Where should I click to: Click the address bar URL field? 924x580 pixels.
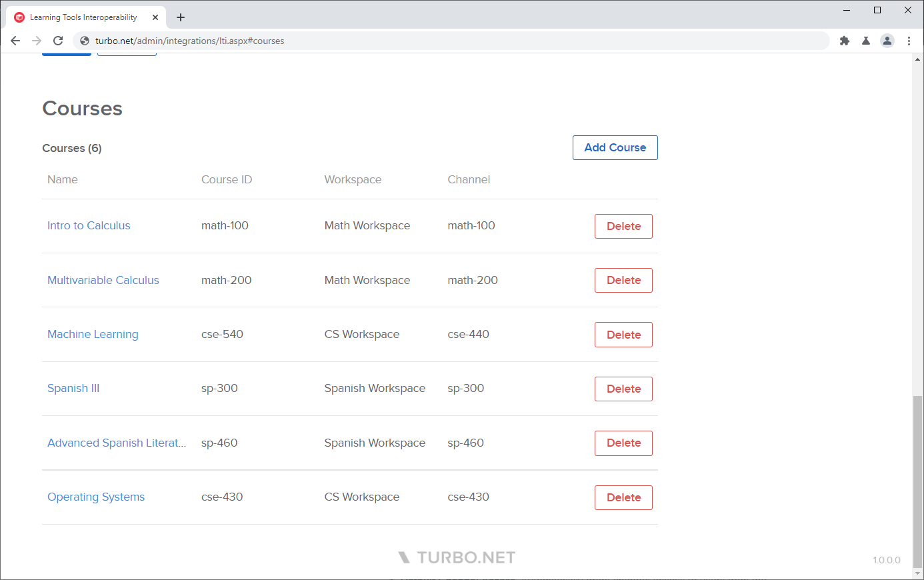(453, 41)
